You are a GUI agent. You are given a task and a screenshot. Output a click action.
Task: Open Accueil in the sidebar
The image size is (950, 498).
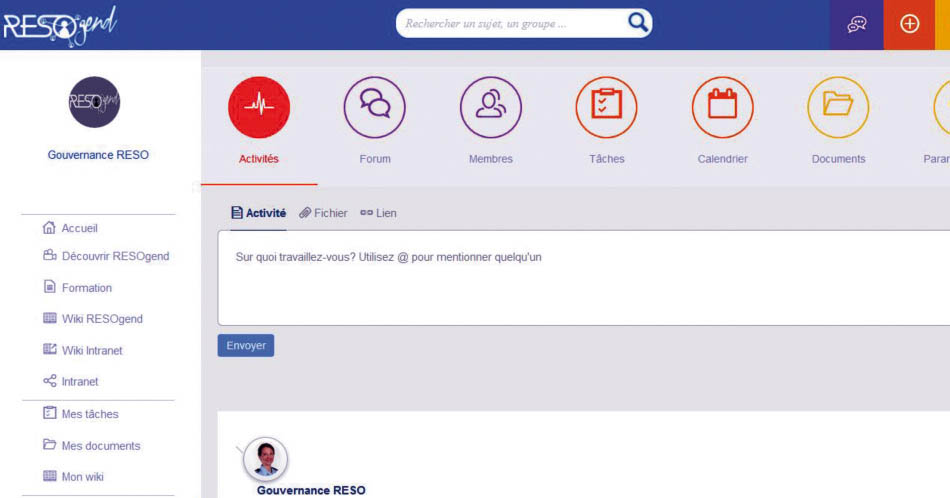point(70,228)
